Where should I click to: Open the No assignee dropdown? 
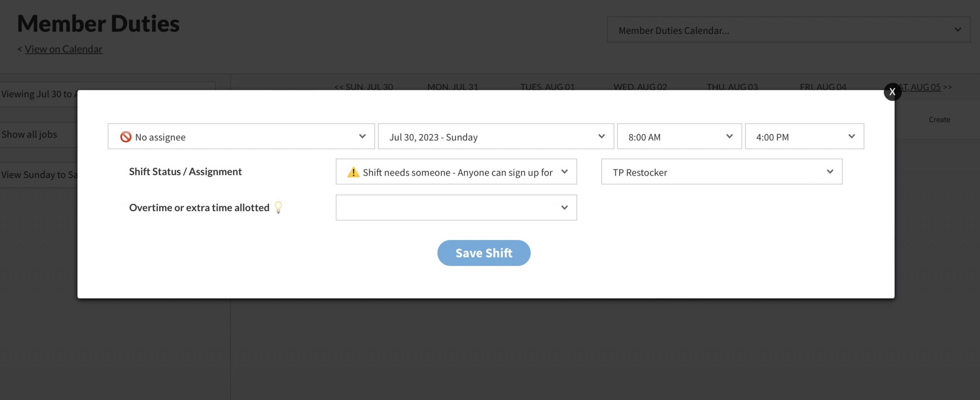tap(241, 137)
